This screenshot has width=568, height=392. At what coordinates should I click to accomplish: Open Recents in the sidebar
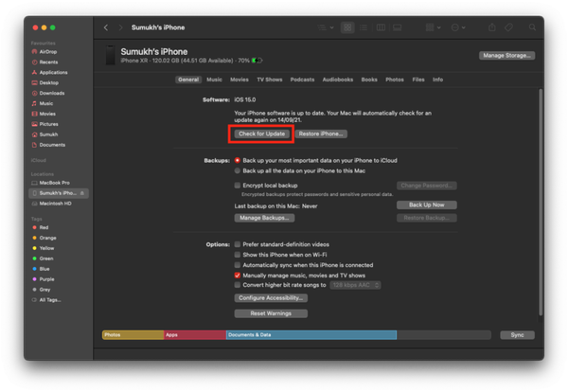[44, 62]
